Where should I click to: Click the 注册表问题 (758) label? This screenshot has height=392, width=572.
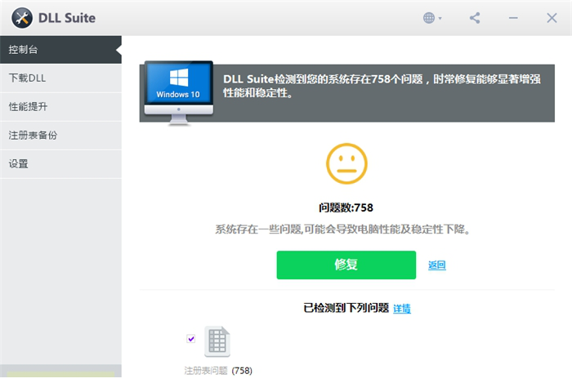[218, 371]
